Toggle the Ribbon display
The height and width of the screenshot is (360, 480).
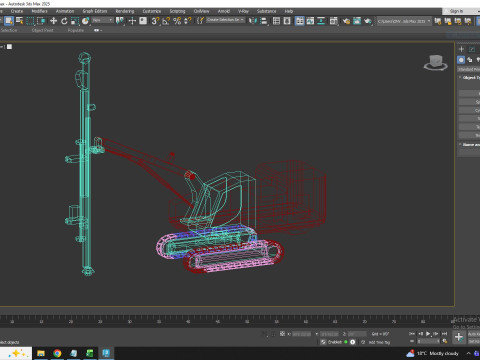300,21
